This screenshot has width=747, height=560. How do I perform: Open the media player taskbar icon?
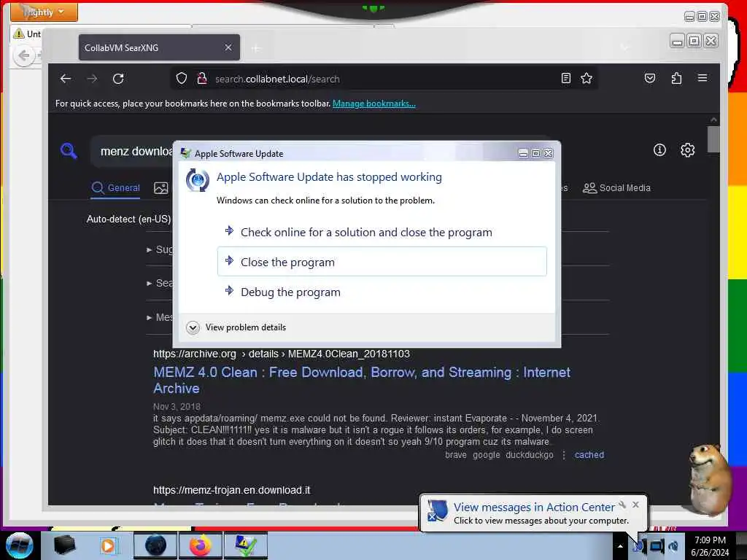click(108, 545)
